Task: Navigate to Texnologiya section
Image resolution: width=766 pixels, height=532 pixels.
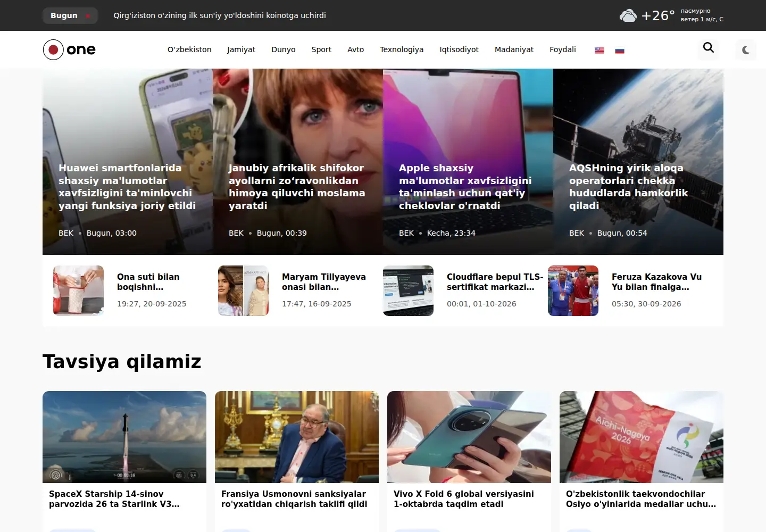Action: (x=402, y=49)
